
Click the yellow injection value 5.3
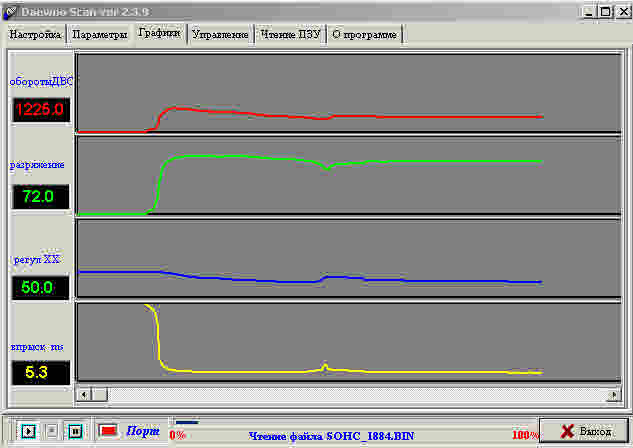(x=40, y=373)
